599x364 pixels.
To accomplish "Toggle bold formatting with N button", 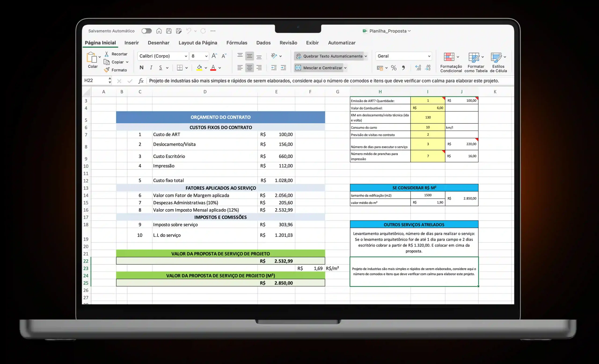I will click(x=142, y=68).
